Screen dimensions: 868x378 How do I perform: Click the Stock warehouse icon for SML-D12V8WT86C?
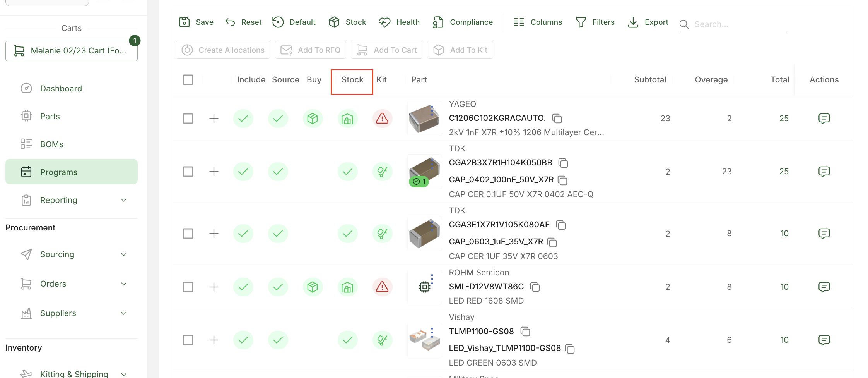tap(347, 287)
